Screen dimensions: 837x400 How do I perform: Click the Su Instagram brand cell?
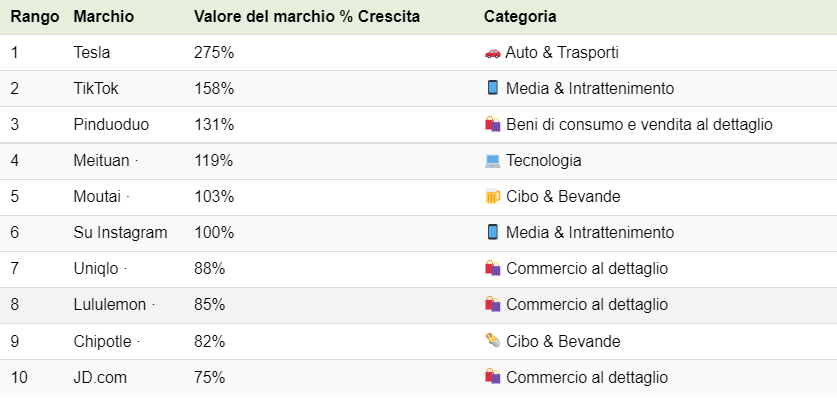(x=120, y=232)
